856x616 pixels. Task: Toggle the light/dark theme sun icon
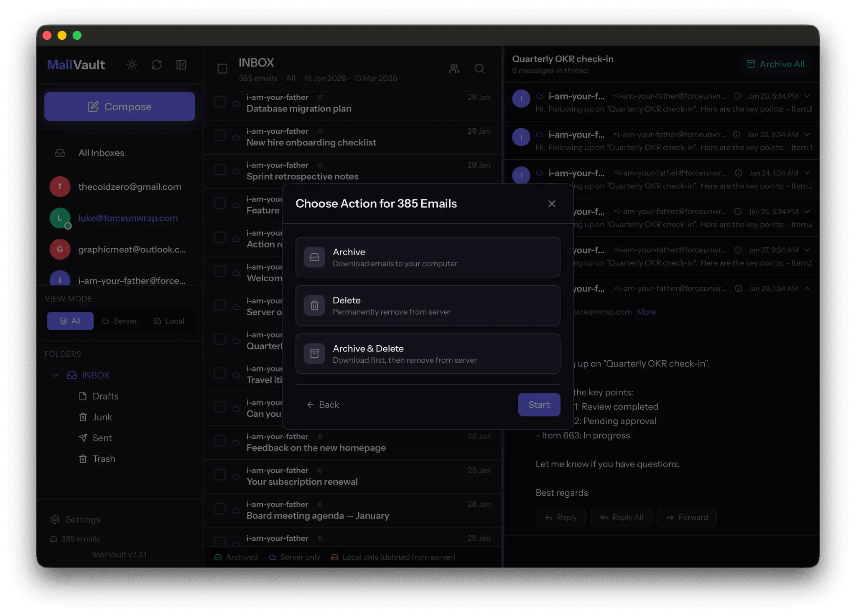coord(132,65)
